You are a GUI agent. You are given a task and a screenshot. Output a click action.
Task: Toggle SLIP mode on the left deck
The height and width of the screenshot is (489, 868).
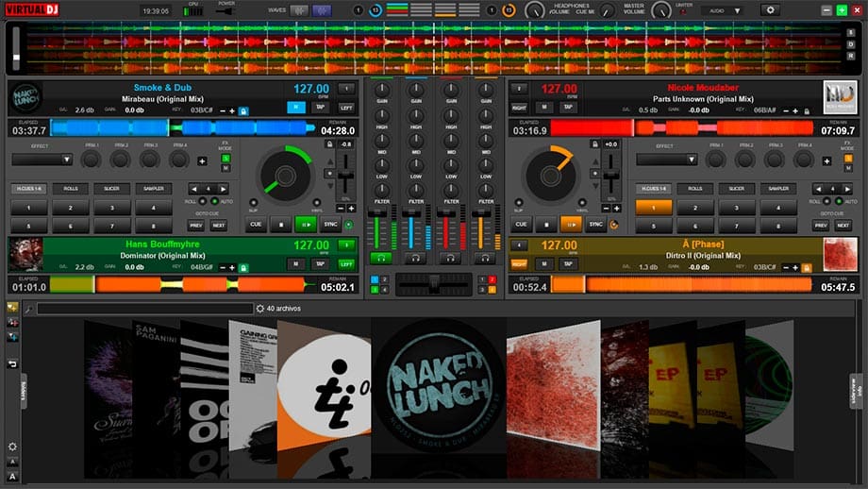coord(253,203)
